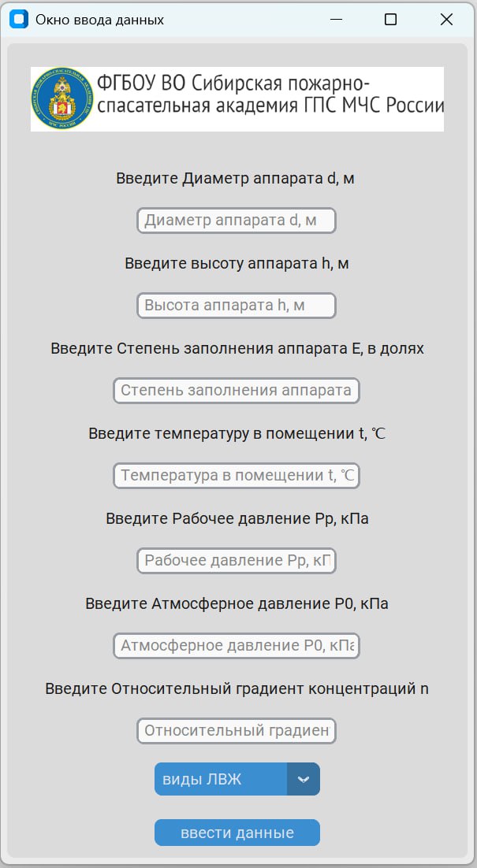Viewport: 477px width, 868px height.
Task: Click the Относительный градиент input box
Action: 237,731
